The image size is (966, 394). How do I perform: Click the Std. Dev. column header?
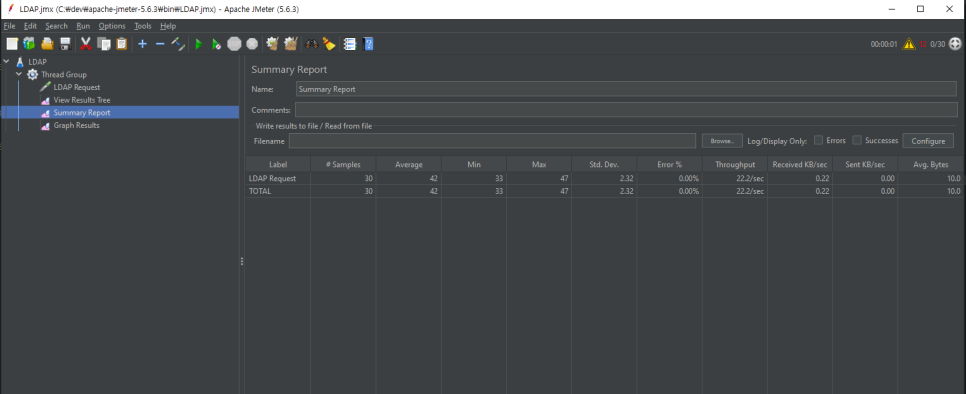(x=604, y=164)
